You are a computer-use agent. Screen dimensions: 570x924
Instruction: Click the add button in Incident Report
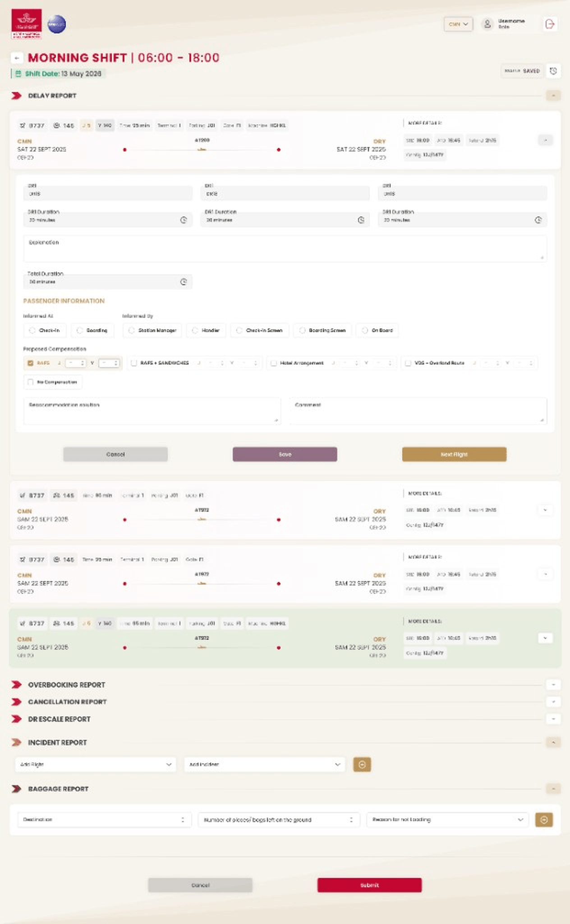[362, 764]
